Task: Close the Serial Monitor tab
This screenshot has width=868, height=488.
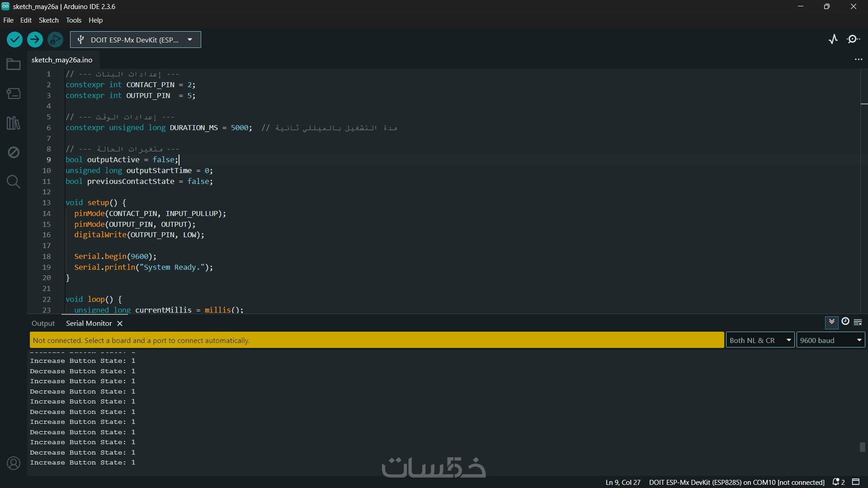Action: pos(120,324)
